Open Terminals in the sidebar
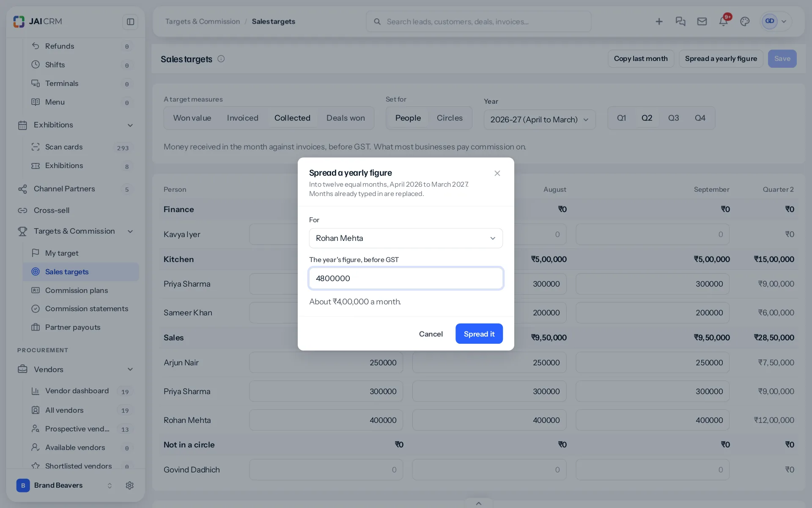This screenshot has height=508, width=812. 81,83
